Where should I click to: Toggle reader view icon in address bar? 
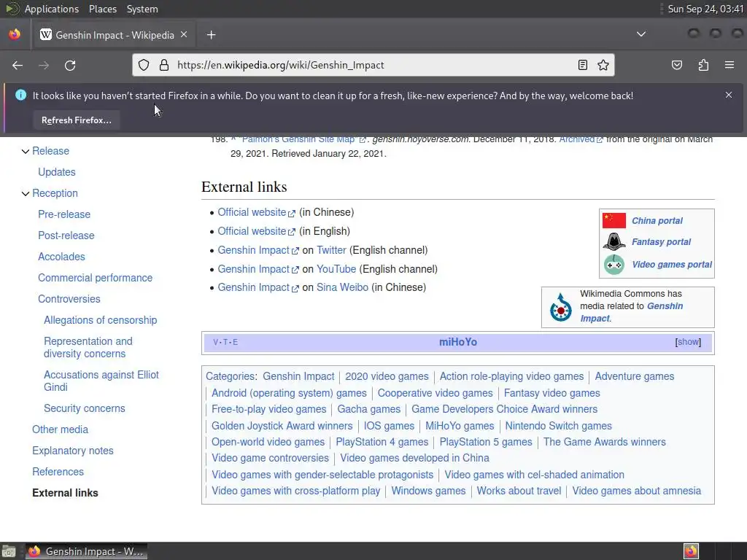(582, 65)
